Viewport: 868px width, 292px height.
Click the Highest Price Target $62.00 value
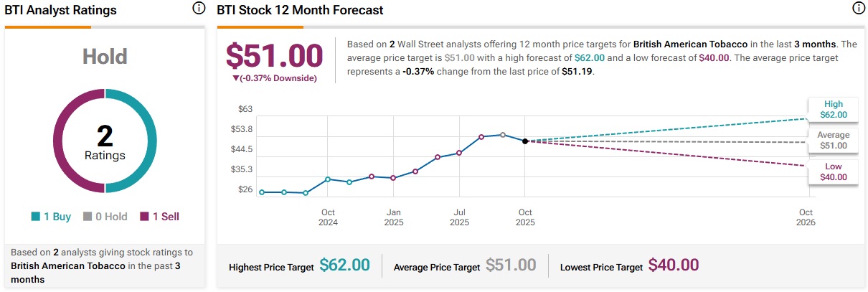click(x=344, y=265)
